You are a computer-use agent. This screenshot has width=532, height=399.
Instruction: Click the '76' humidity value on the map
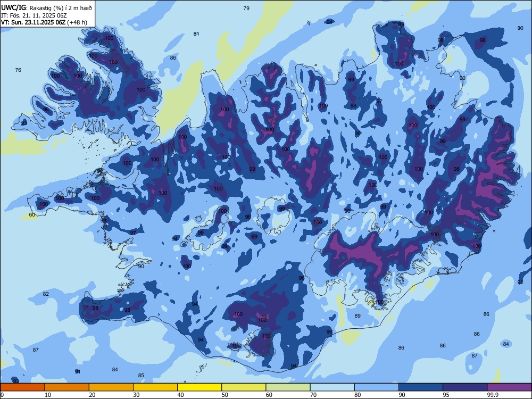click(18, 70)
